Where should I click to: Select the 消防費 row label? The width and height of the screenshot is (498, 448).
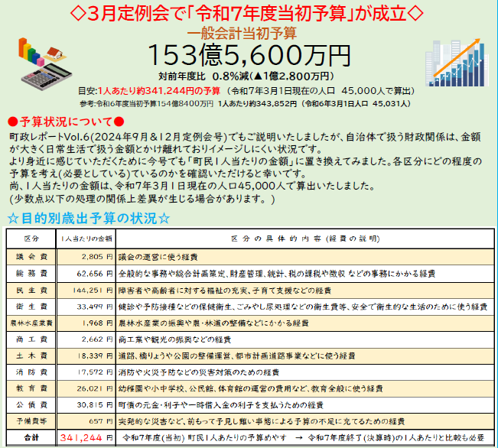(x=29, y=372)
